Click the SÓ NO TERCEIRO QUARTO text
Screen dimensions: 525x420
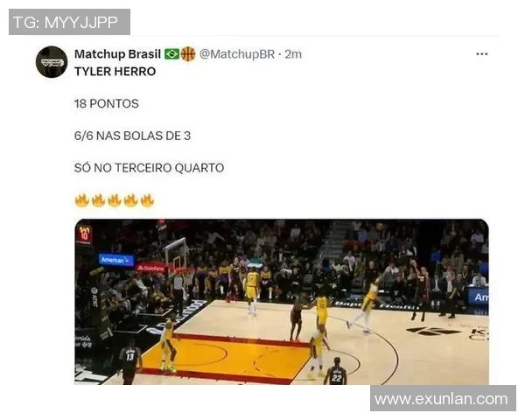150,168
